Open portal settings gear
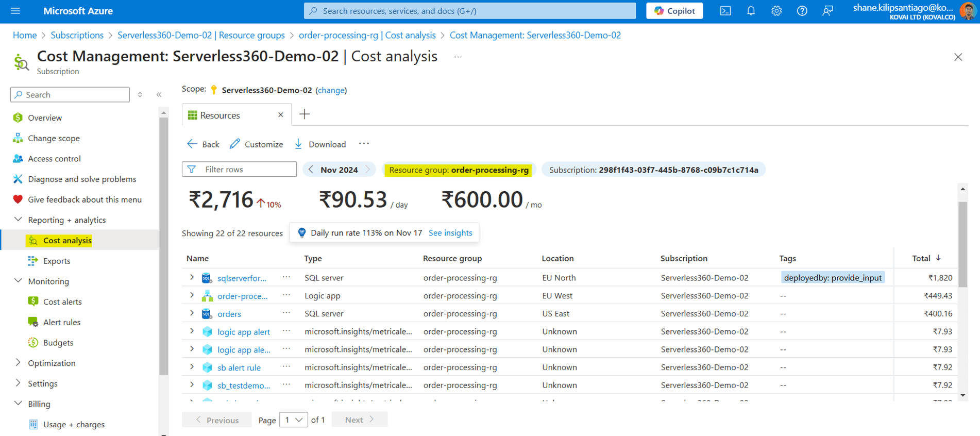The height and width of the screenshot is (436, 980). [x=776, y=11]
